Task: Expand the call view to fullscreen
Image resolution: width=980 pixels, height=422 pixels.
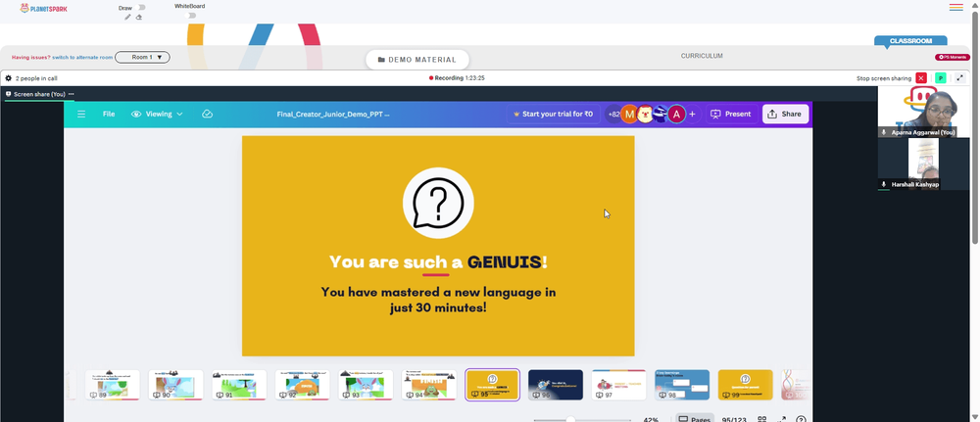Action: (960, 78)
